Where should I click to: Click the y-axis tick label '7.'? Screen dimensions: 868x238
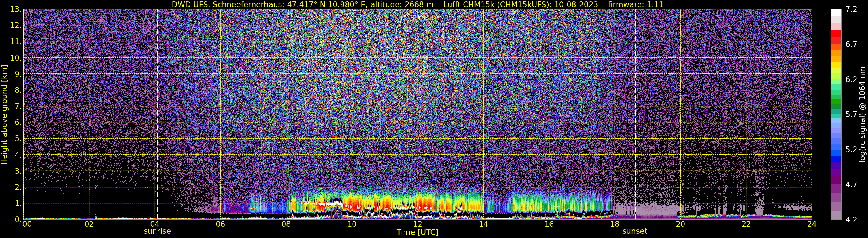18,107
